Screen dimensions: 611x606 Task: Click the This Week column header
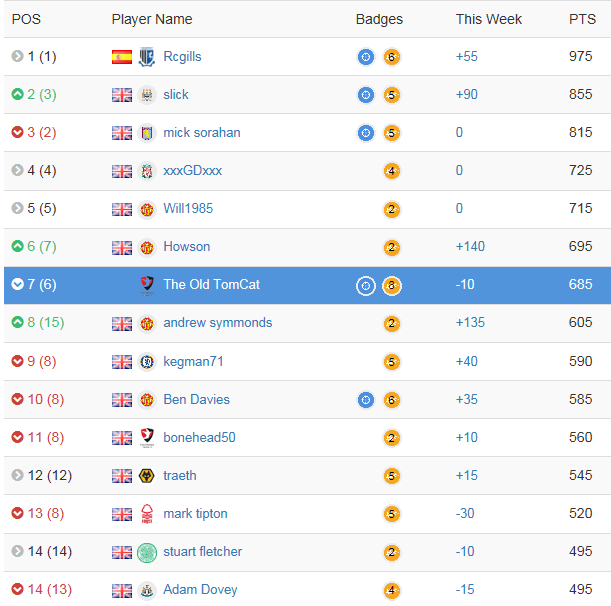(x=489, y=19)
